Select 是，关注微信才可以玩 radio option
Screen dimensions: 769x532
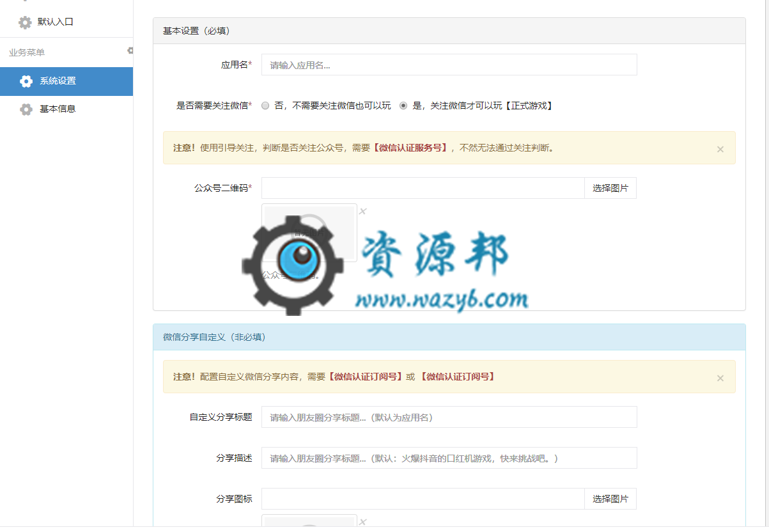pos(403,106)
